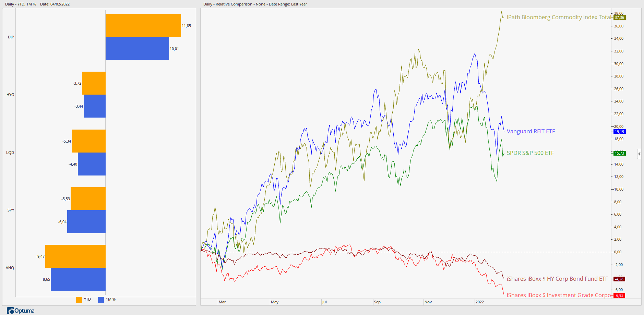Screen dimensions: 644x315
Task: Click the bar chart title Daily - YTD, 1M %
Action: tap(21, 4)
